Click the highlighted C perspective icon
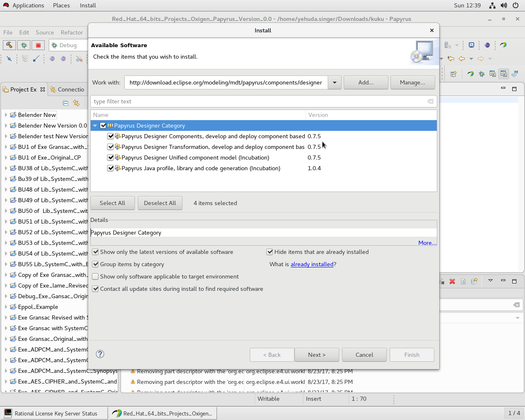Screen dimensions: 525x420 pos(504,74)
